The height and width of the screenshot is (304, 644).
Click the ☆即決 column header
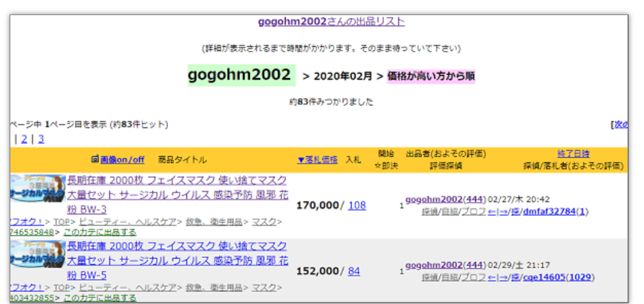(x=386, y=166)
